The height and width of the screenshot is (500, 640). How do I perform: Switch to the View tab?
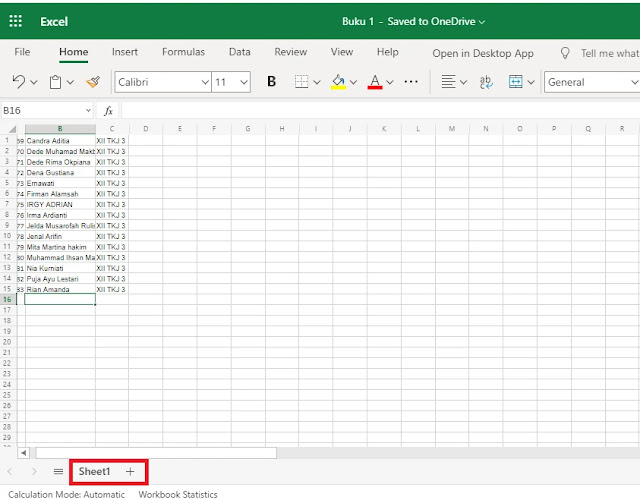[x=342, y=52]
